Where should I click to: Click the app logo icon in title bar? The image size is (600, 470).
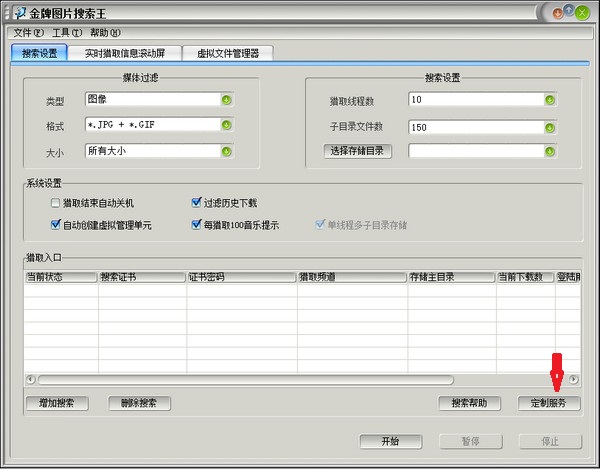click(20, 13)
